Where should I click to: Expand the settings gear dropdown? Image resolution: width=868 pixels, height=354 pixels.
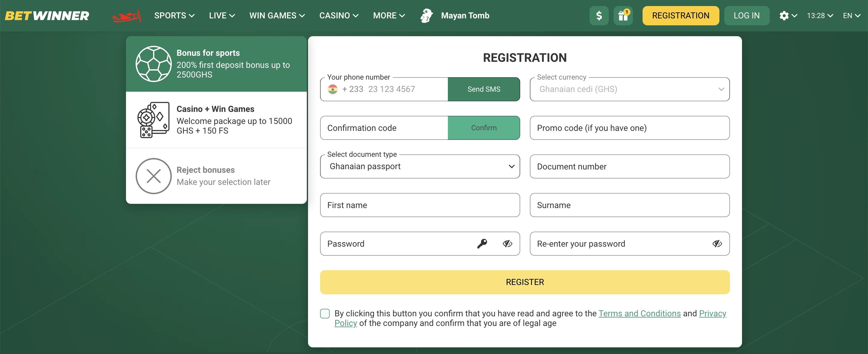click(x=788, y=15)
